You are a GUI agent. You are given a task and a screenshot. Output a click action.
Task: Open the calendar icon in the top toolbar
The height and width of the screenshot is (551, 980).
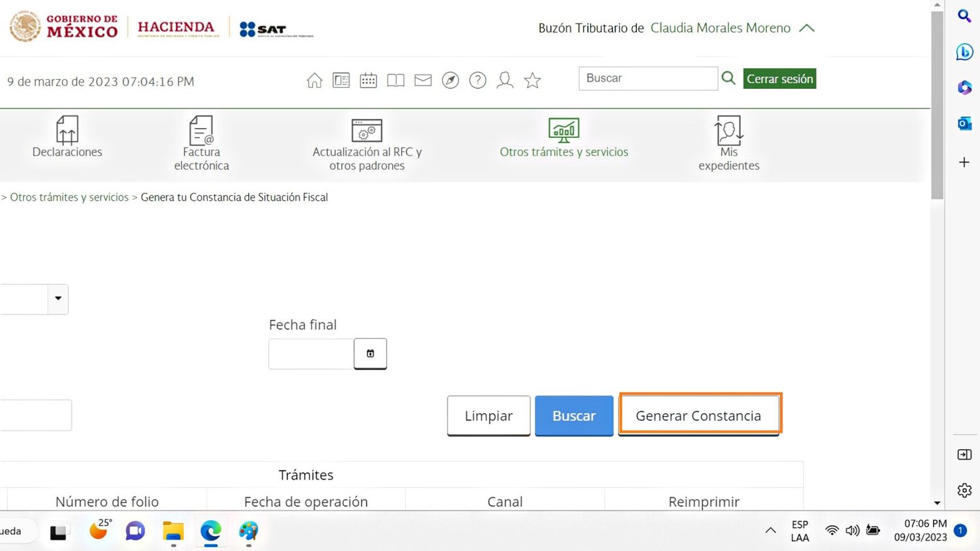coord(368,80)
